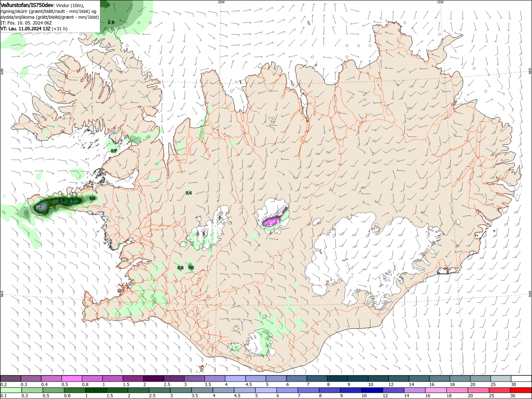Select the darkest green lower swatch starting at 1
Screen dimensions: 532x399
(96, 390)
